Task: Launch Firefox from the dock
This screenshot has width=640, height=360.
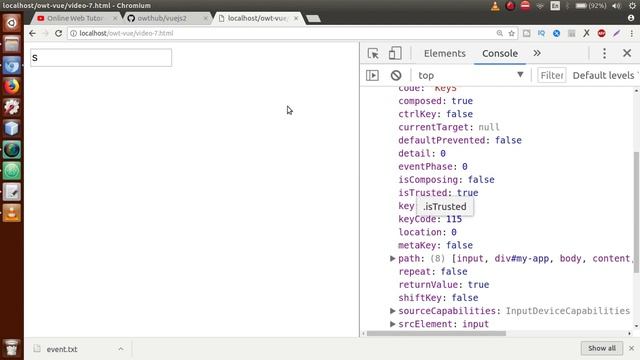Action: pyautogui.click(x=11, y=86)
